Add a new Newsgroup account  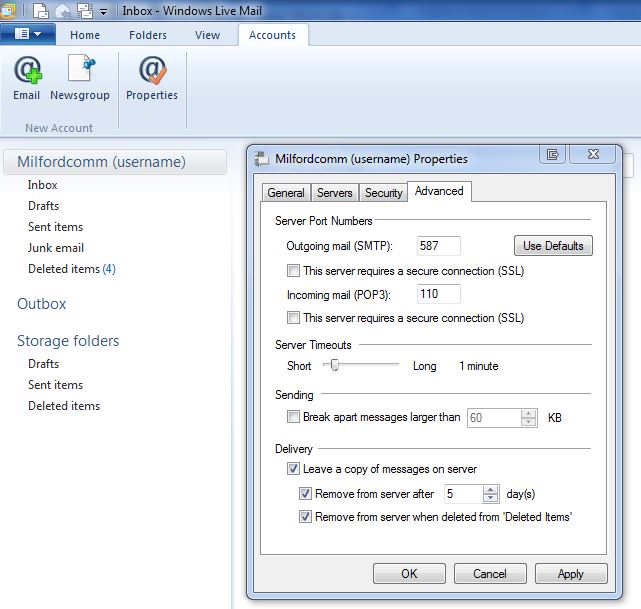point(80,78)
